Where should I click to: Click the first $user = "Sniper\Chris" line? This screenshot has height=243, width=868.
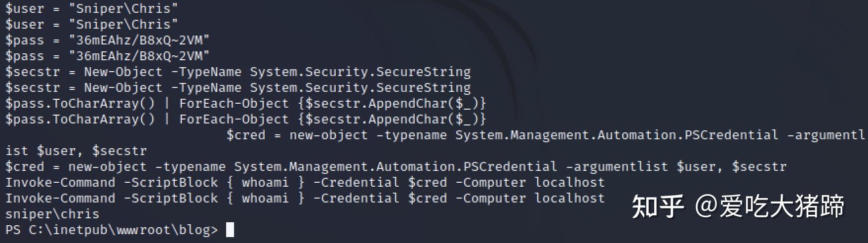point(92,8)
